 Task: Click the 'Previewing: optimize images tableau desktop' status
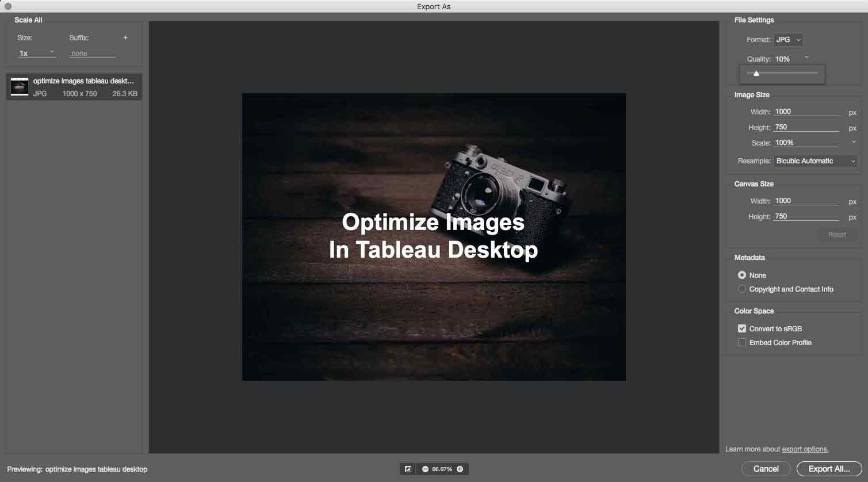77,469
